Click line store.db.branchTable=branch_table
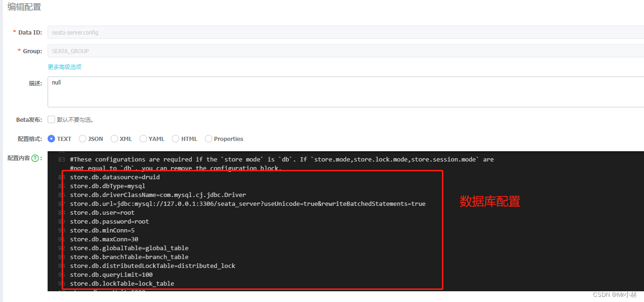The image size is (644, 302). pos(129,257)
